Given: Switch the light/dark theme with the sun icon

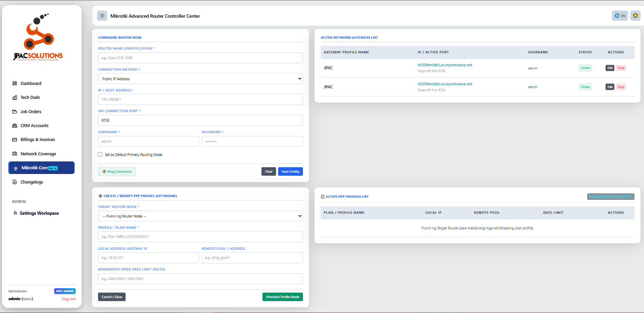Looking at the screenshot, I should [x=635, y=16].
